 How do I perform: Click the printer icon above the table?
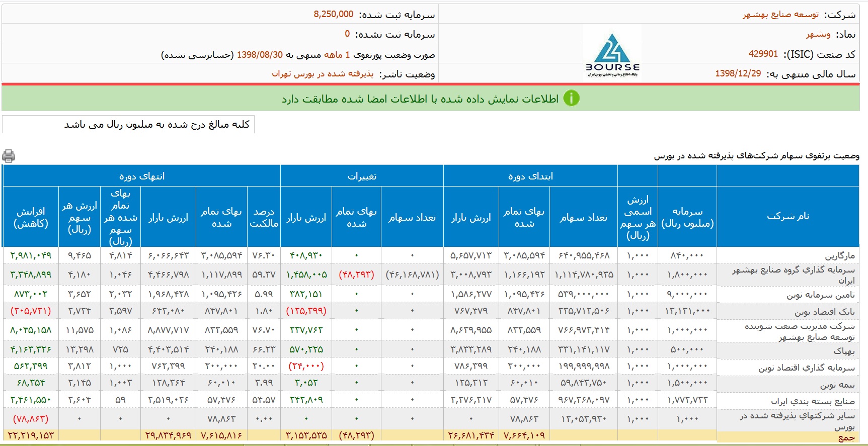click(x=9, y=156)
